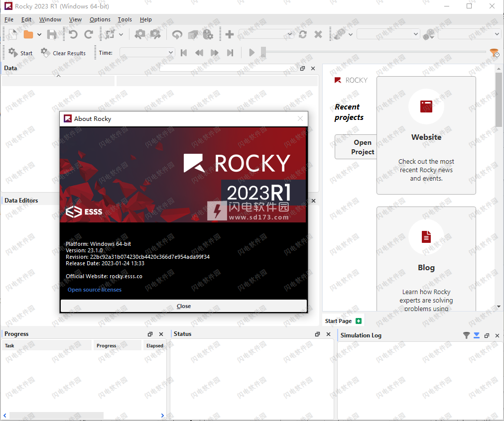504x421 pixels.
Task: Open the dropdown beside fit-view icon
Action: click(x=121, y=34)
